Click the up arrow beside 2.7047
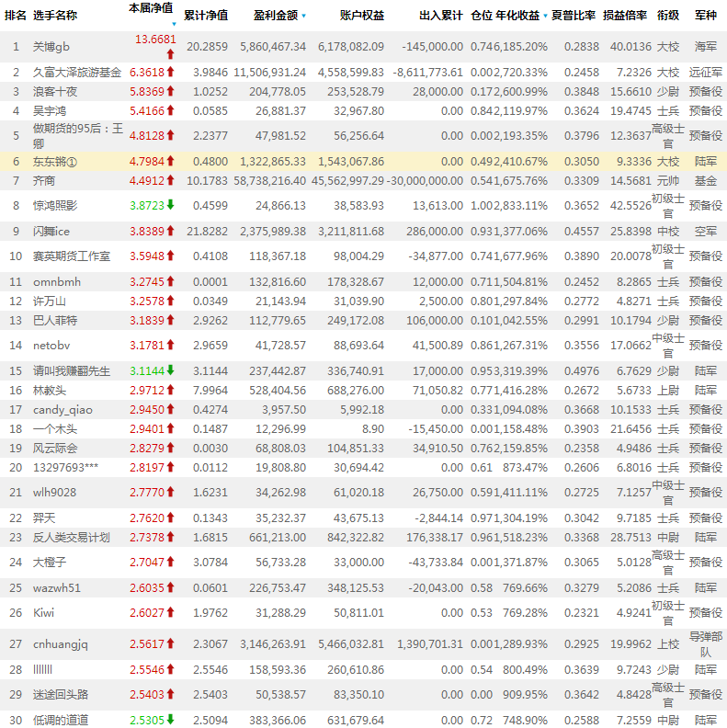The height and width of the screenshot is (728, 727). click(170, 562)
